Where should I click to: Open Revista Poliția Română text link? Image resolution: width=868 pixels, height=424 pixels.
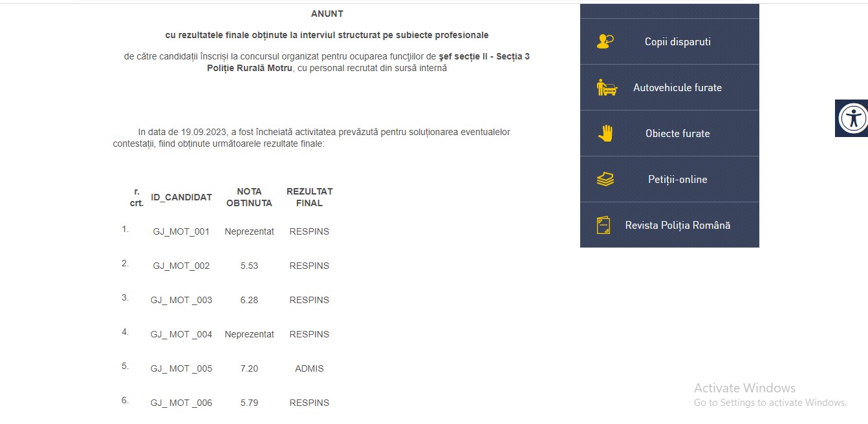(x=677, y=226)
